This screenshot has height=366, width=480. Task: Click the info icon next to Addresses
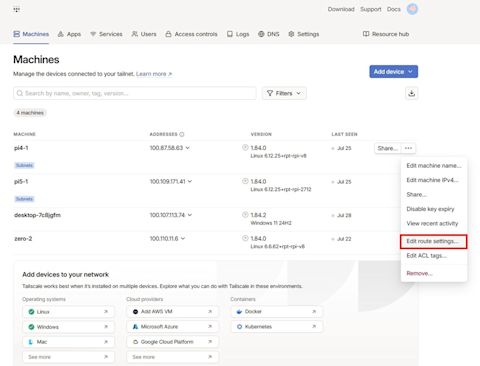(x=182, y=134)
